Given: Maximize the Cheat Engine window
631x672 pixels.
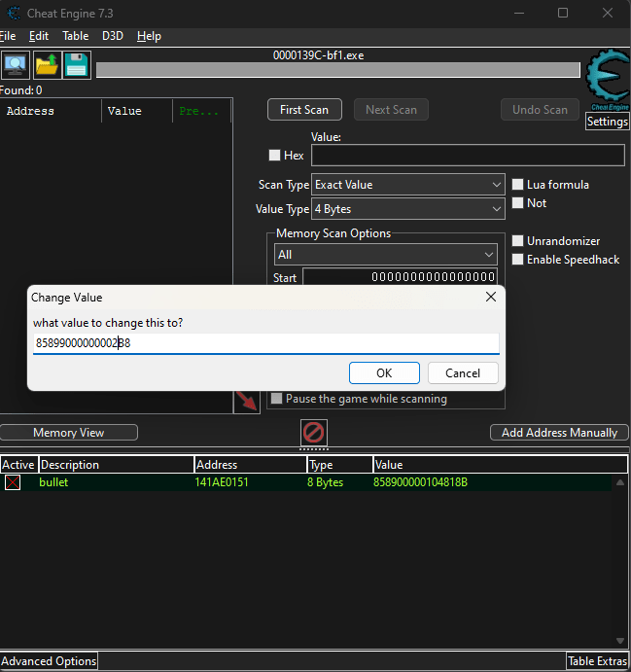Looking at the screenshot, I should point(563,14).
